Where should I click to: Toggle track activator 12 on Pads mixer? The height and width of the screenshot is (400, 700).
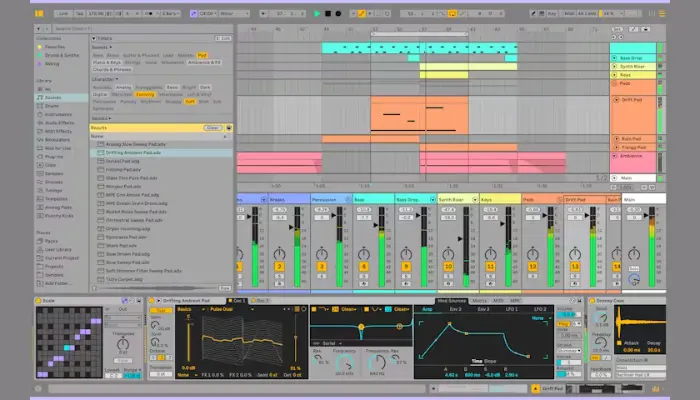coord(533,267)
